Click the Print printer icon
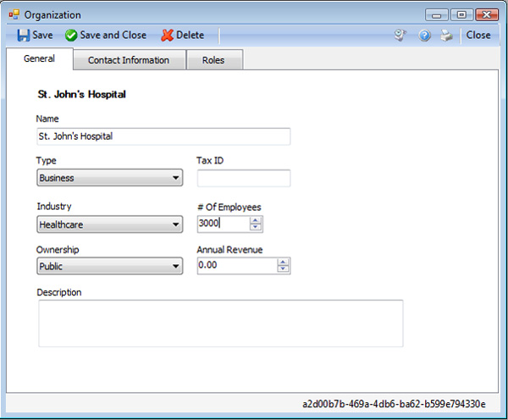The image size is (508, 420). tap(446, 36)
